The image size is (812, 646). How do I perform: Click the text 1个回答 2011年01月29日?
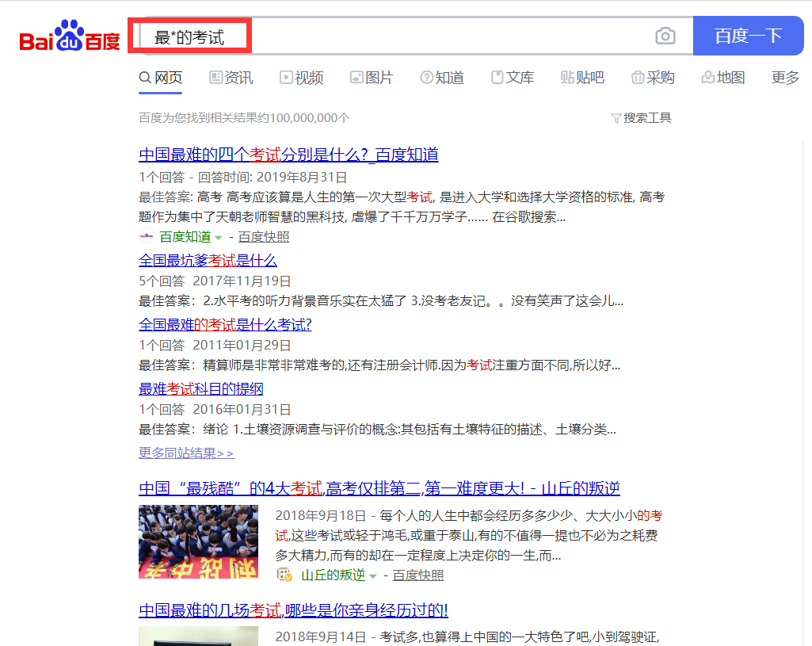[215, 345]
